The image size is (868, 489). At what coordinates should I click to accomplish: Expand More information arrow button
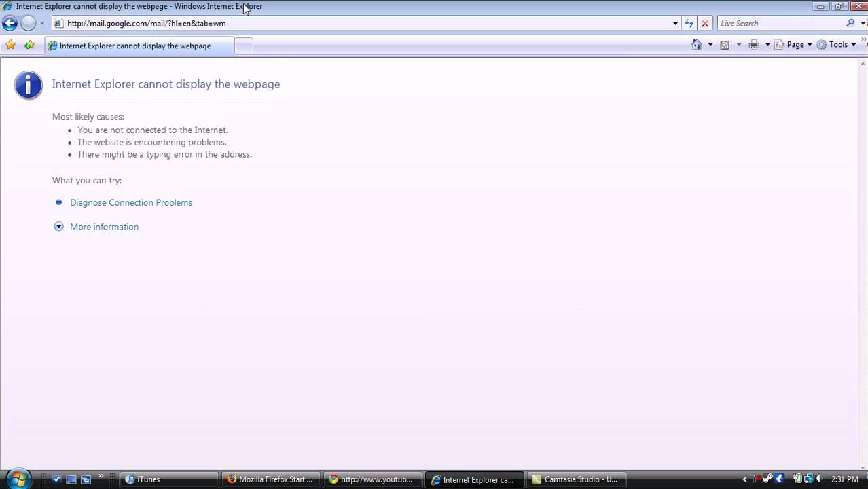[59, 227]
